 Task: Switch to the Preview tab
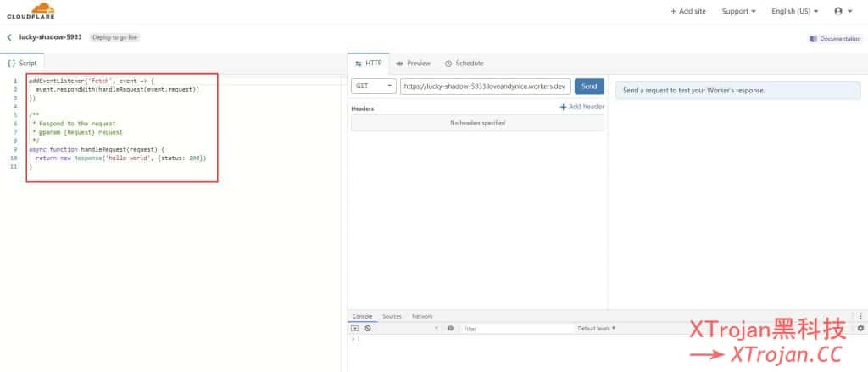point(414,64)
